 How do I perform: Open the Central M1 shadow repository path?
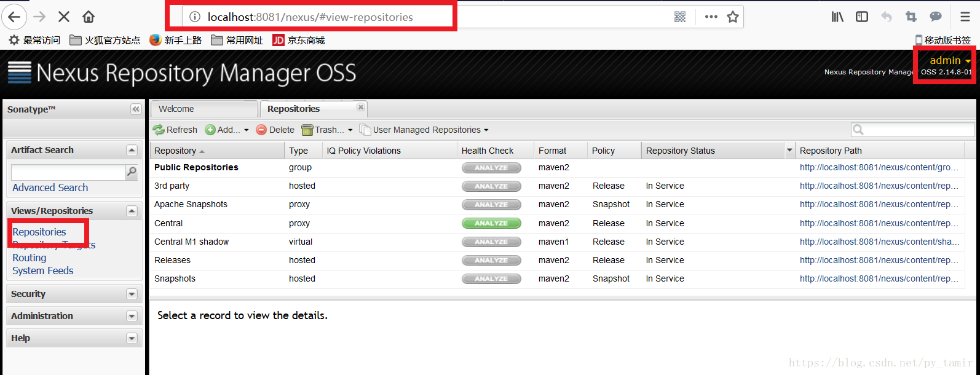pyautogui.click(x=879, y=242)
